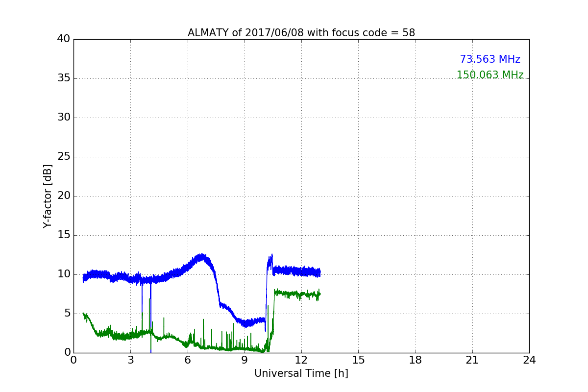Click x-axis tick label 18
This screenshot has width=588, height=392.
[416, 360]
